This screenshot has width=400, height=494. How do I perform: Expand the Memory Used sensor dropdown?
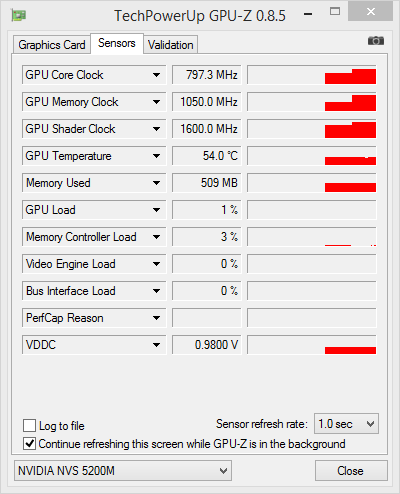pos(156,183)
